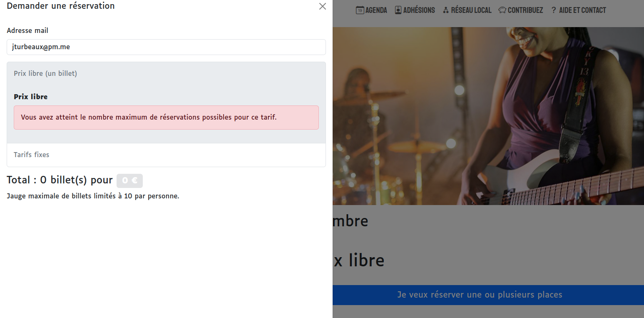The width and height of the screenshot is (644, 318).
Task: Focus the Adresse mail input field
Action: click(166, 47)
